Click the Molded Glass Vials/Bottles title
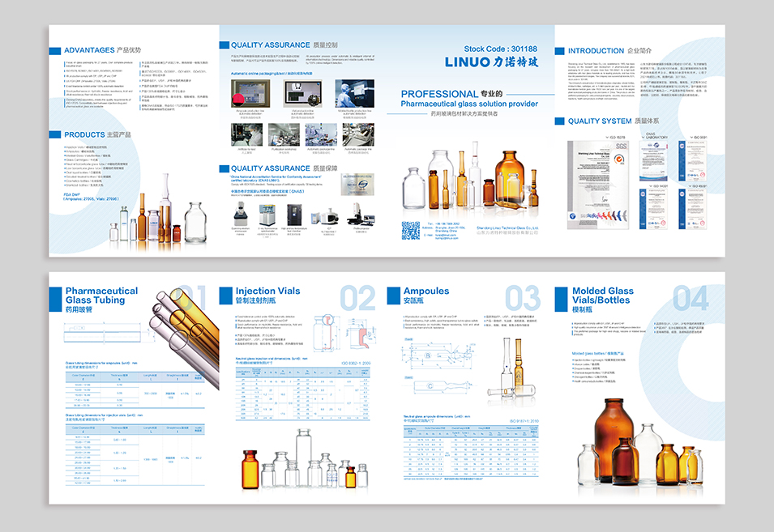 click(x=603, y=295)
